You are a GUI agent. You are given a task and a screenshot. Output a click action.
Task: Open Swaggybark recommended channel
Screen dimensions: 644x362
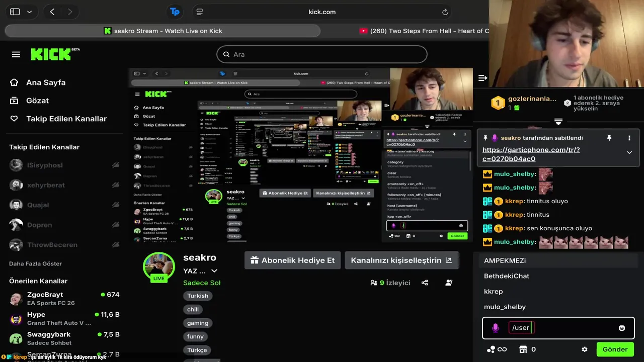tap(64, 338)
